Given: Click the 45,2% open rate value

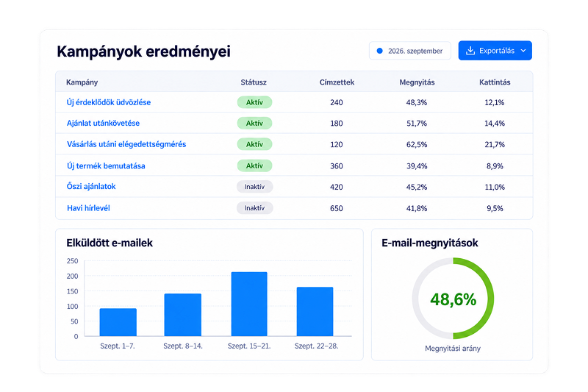Looking at the screenshot, I should point(417,188).
